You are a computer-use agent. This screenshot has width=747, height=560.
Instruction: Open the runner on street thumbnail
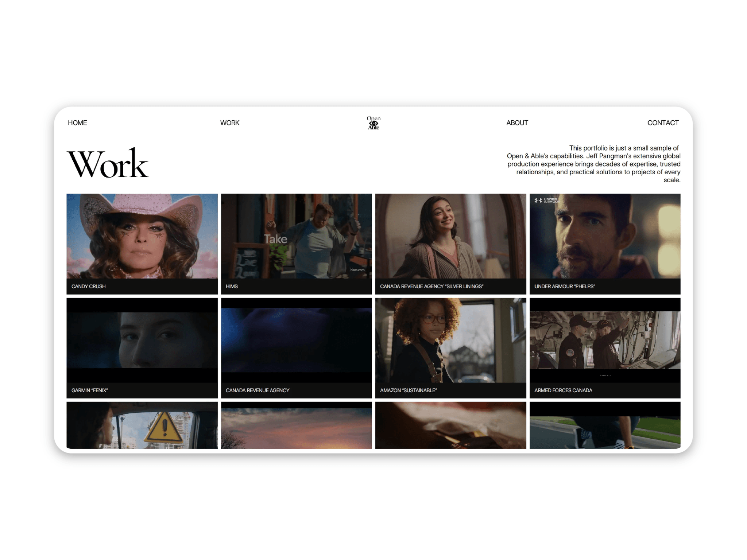point(605,425)
